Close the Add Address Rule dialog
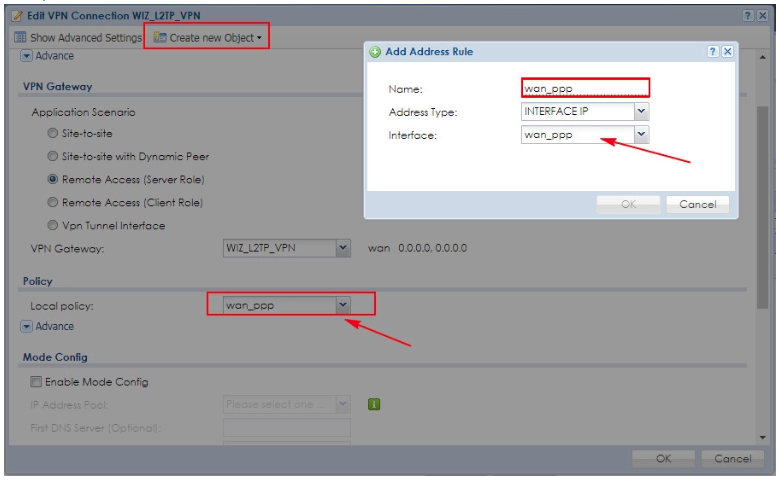The width and height of the screenshot is (778, 483). [727, 51]
